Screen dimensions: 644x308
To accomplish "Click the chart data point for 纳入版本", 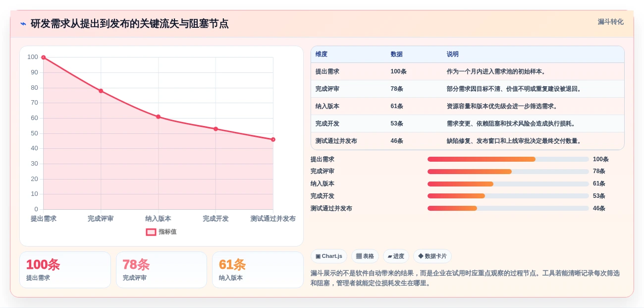I will coord(158,117).
